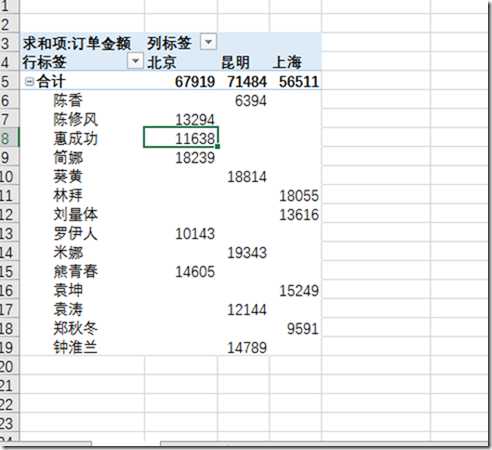This screenshot has height=450, width=492.
Task: Click value 10143 for 罗伊人
Action: 195,234
